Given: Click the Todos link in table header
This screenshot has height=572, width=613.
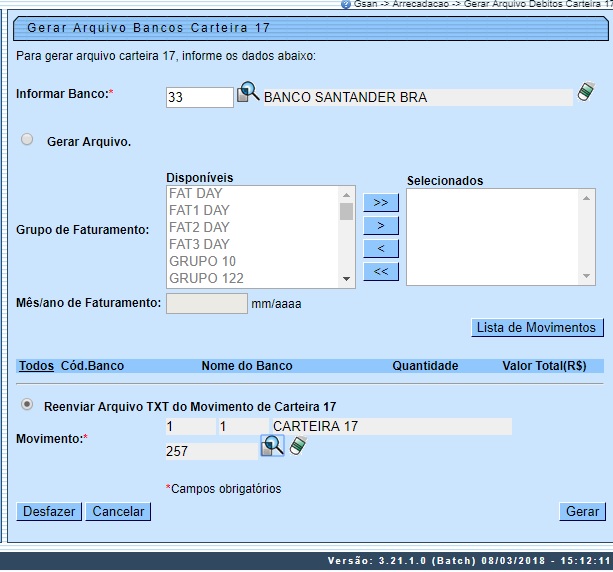Looking at the screenshot, I should pyautogui.click(x=36, y=366).
